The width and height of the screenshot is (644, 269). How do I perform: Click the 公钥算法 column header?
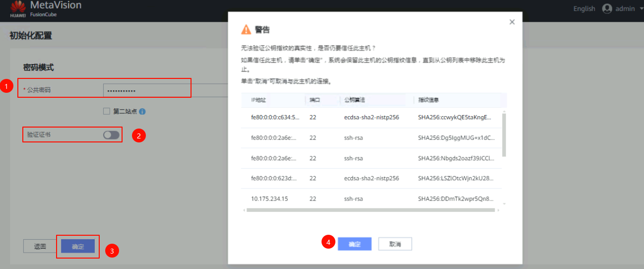pyautogui.click(x=354, y=100)
